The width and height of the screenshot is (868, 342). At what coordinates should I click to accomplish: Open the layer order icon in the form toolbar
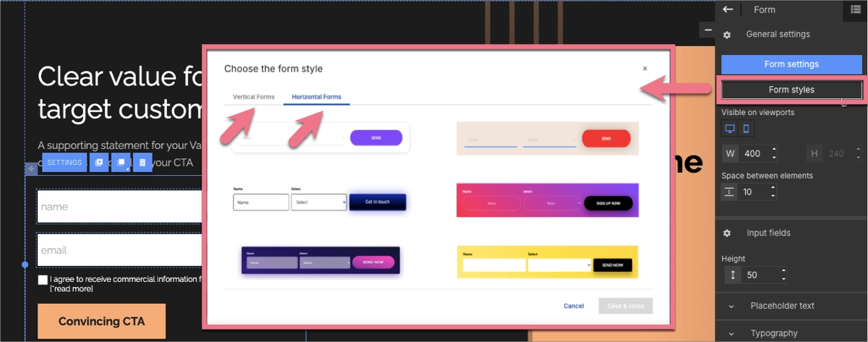[121, 163]
